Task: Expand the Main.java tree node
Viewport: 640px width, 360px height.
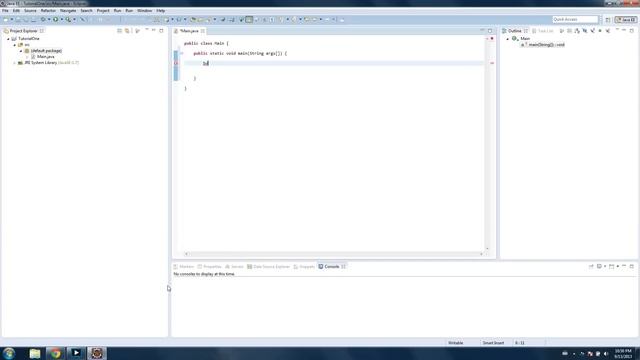Action: pyautogui.click(x=27, y=57)
